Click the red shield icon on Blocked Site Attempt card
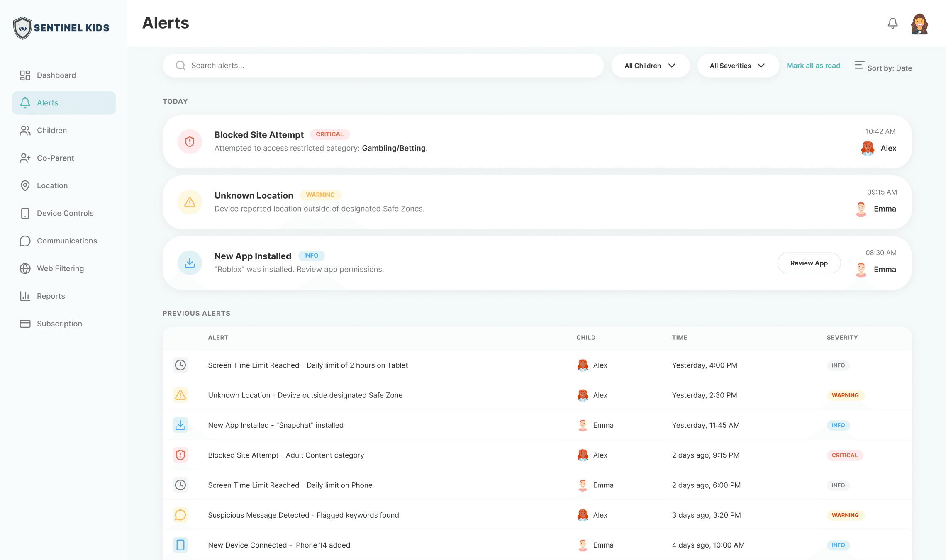 (x=190, y=141)
